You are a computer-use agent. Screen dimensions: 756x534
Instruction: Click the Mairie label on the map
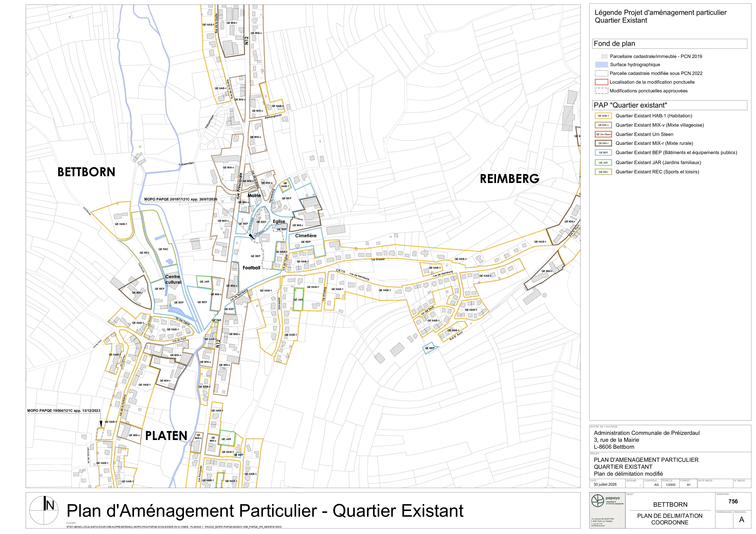point(254,195)
